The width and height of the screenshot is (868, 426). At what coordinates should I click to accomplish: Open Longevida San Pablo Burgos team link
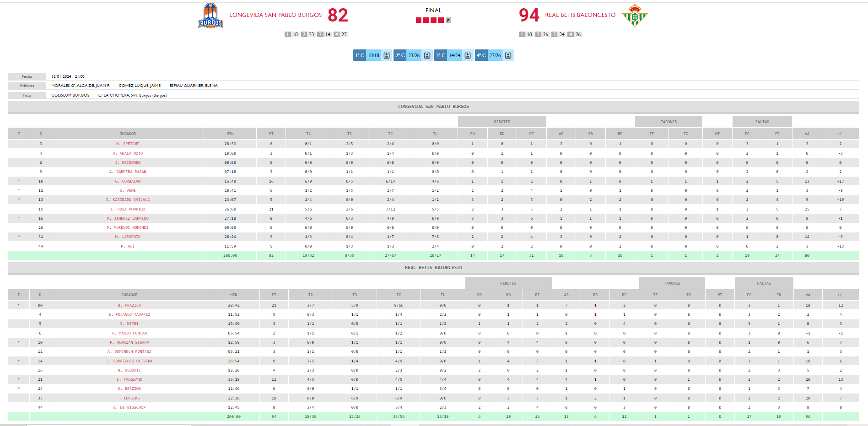(x=275, y=15)
